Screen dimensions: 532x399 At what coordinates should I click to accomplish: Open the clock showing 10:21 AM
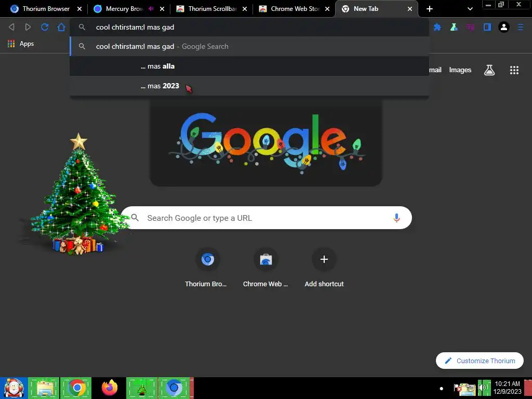[507, 388]
